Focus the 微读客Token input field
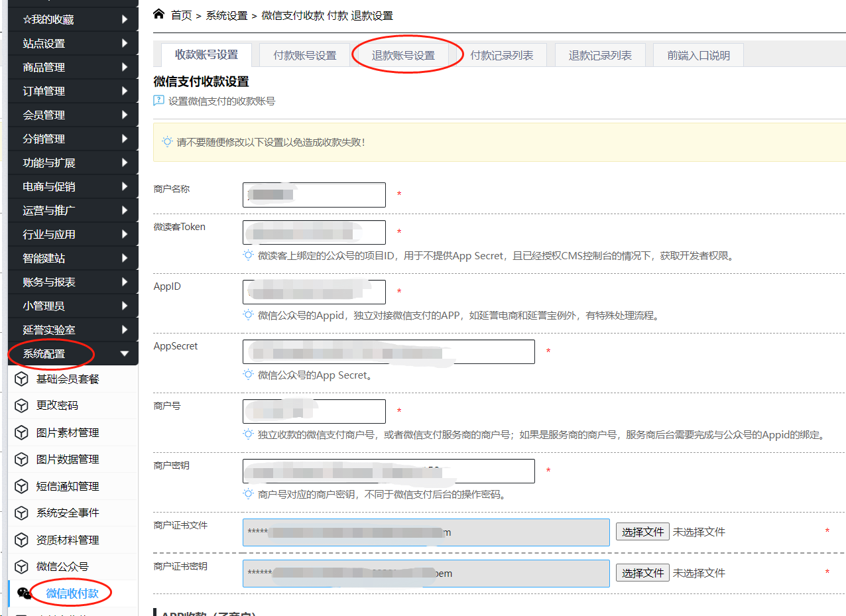 point(314,233)
